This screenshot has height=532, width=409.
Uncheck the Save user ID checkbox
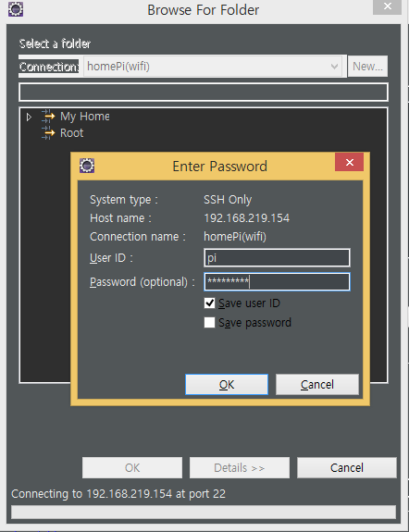209,303
